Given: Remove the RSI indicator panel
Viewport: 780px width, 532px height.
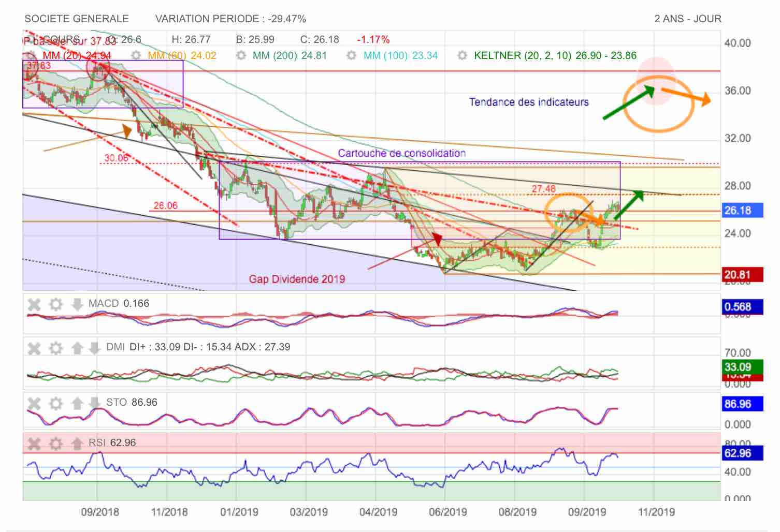Looking at the screenshot, I should tap(34, 444).
